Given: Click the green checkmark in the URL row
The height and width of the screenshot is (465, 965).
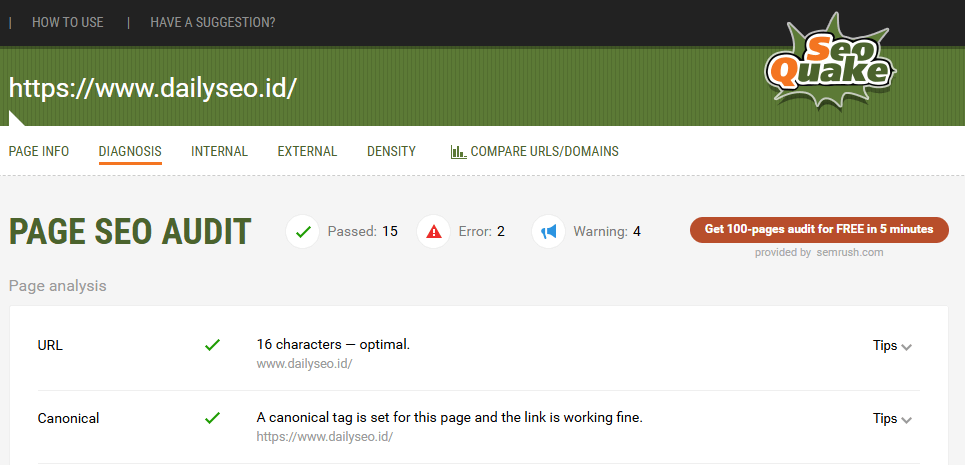Looking at the screenshot, I should point(212,346).
